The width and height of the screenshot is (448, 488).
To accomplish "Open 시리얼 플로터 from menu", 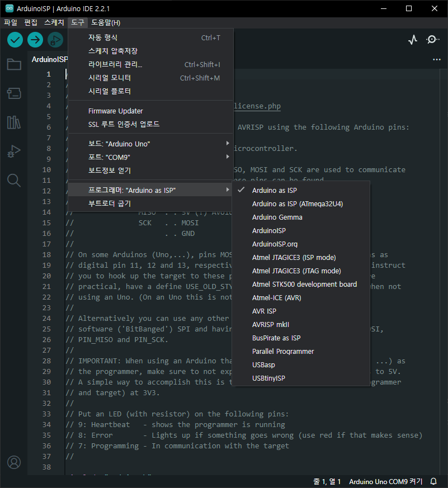I will coord(150,91).
